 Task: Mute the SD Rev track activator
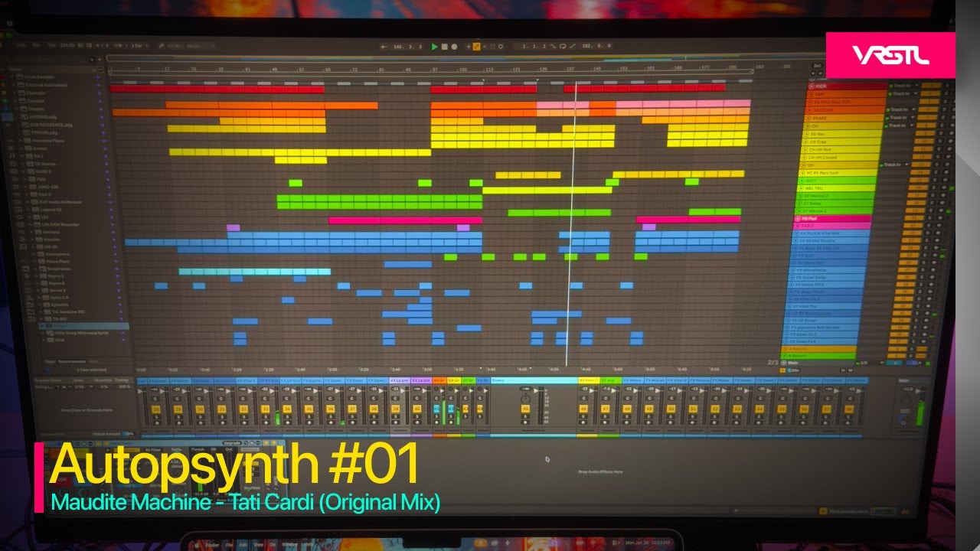(926, 134)
